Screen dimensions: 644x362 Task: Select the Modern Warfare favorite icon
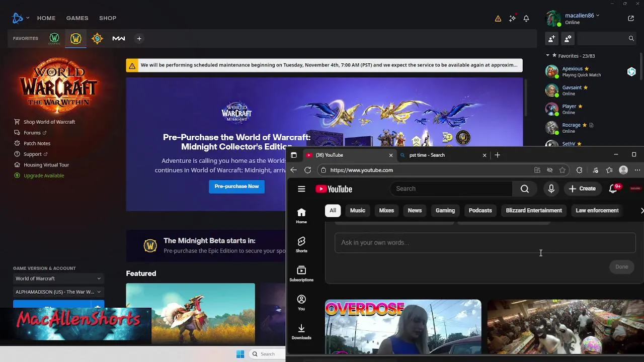coord(119,39)
